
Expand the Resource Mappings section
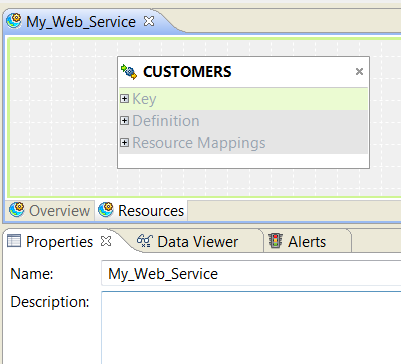124,142
